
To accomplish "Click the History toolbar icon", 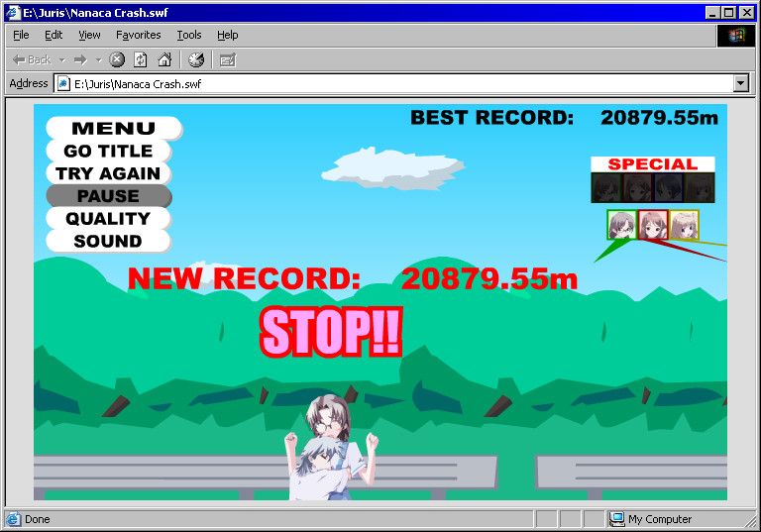I will (196, 59).
